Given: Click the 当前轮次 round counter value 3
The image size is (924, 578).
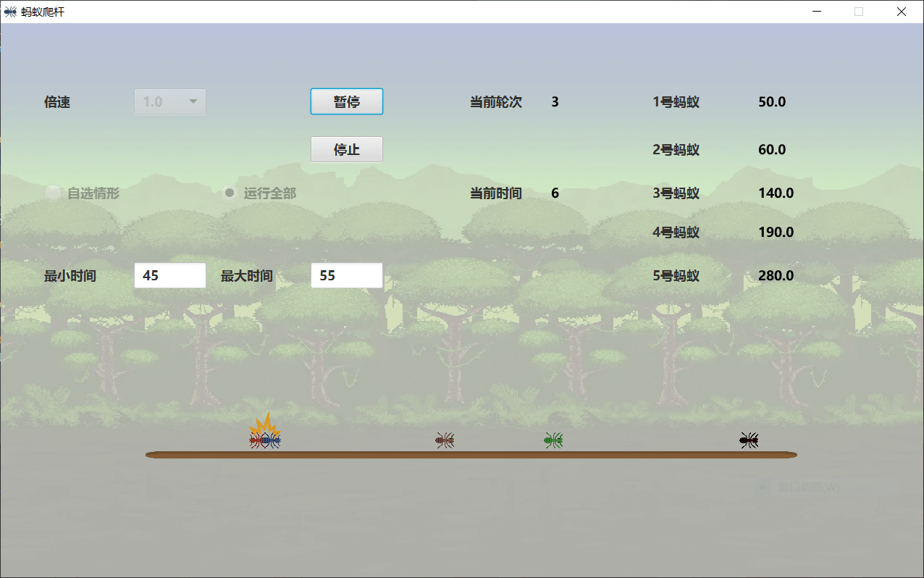Looking at the screenshot, I should pyautogui.click(x=554, y=101).
